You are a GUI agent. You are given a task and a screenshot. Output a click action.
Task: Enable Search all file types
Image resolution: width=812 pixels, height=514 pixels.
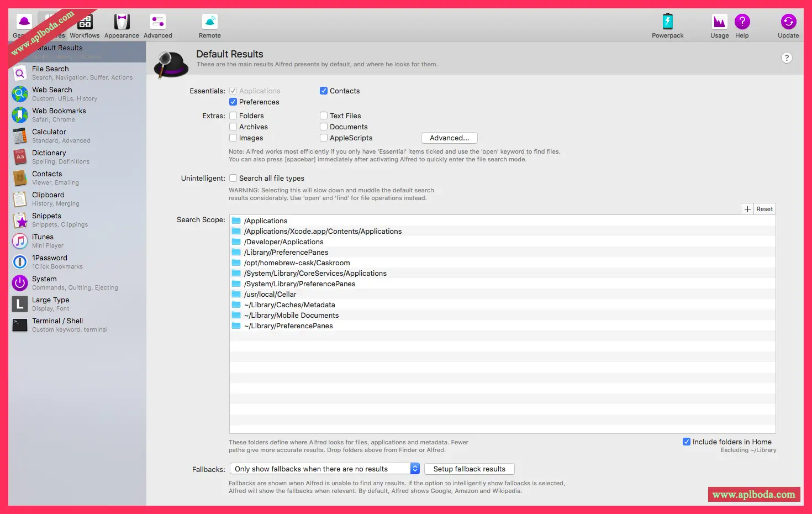[233, 179]
